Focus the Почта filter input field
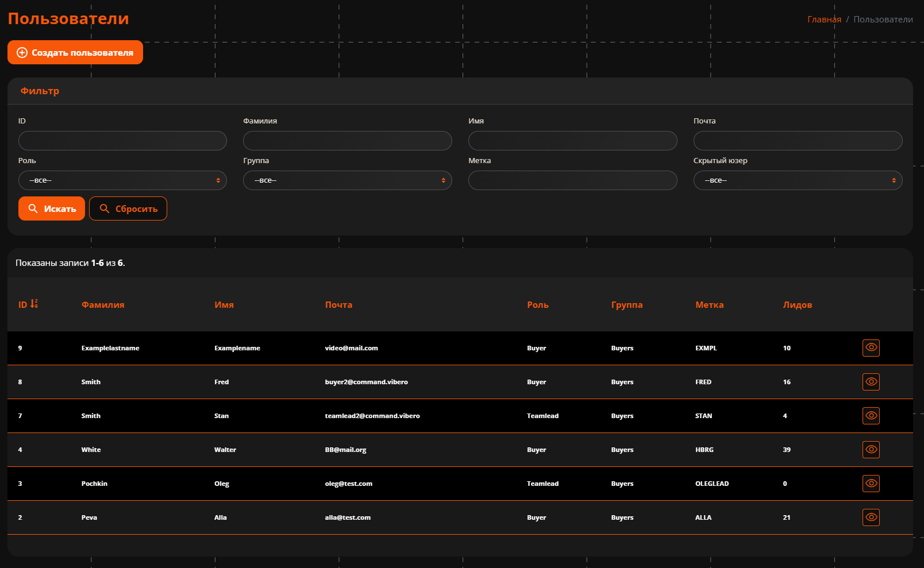This screenshot has height=568, width=924. pyautogui.click(x=798, y=141)
